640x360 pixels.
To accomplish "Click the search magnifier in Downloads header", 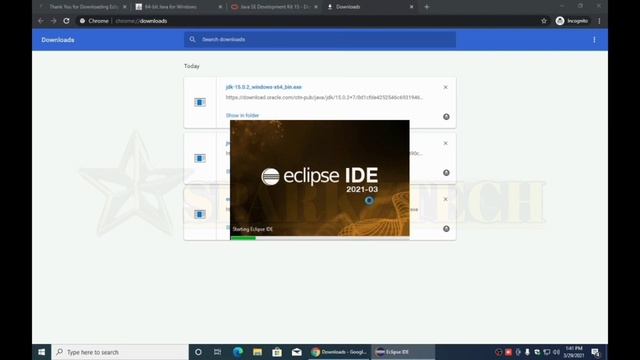I will coord(192,39).
